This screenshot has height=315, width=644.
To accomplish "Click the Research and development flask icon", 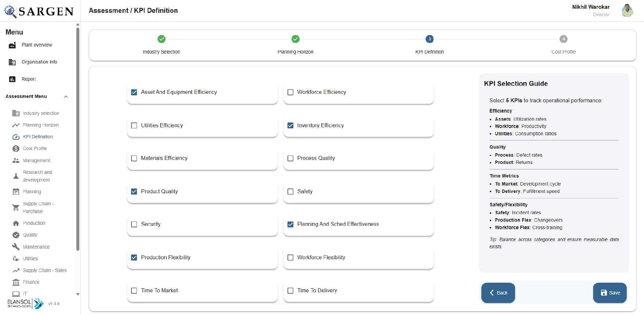I will tap(16, 176).
